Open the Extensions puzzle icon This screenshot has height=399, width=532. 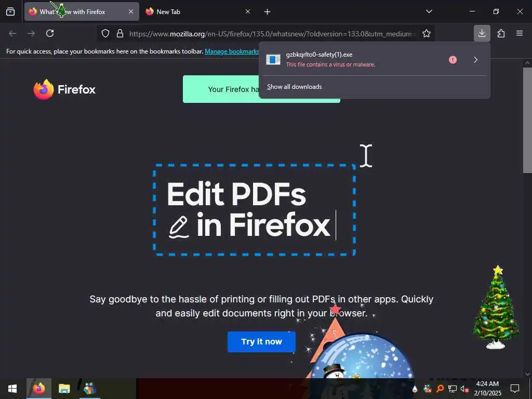click(x=501, y=33)
